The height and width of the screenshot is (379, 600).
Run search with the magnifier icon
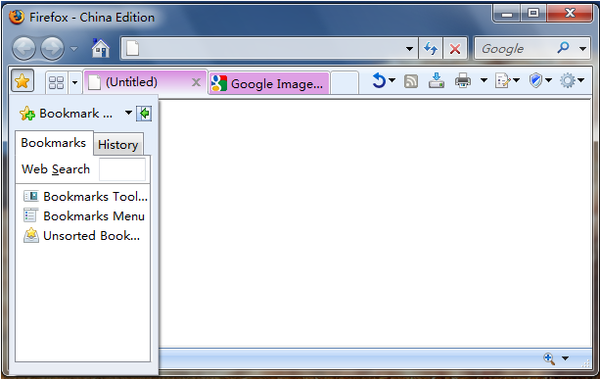pyautogui.click(x=563, y=48)
